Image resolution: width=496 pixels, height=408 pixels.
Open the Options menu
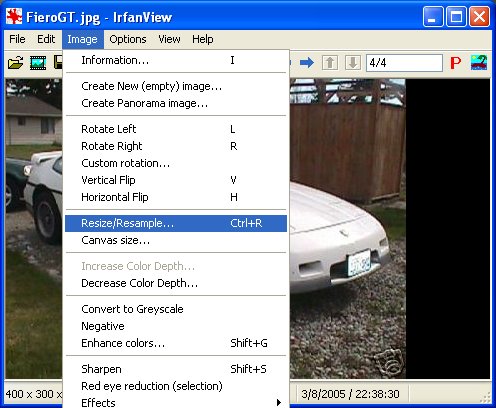[128, 39]
